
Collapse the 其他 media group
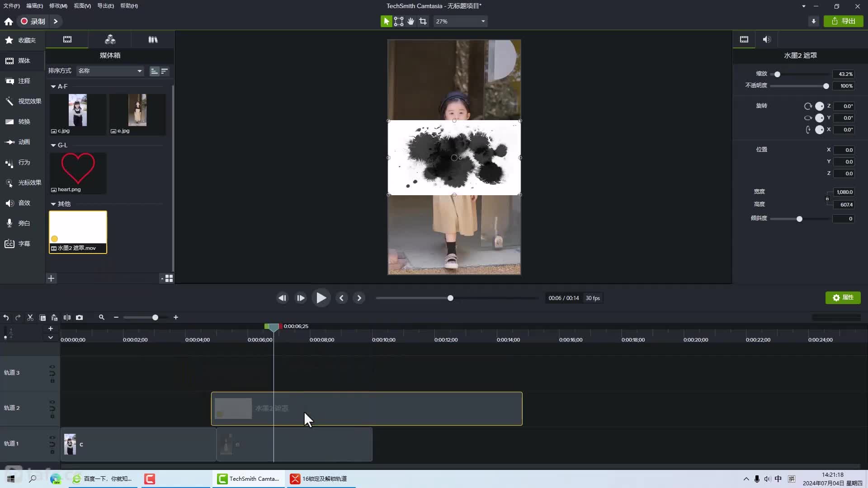coord(53,204)
